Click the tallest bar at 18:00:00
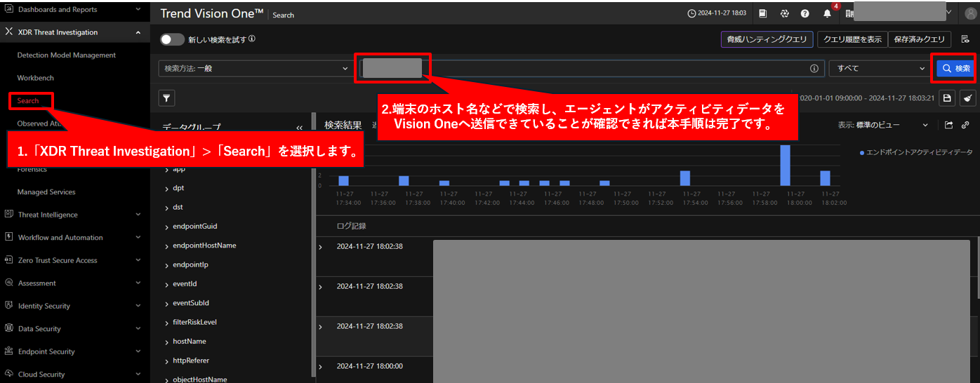Image resolution: width=980 pixels, height=383 pixels. tap(786, 166)
